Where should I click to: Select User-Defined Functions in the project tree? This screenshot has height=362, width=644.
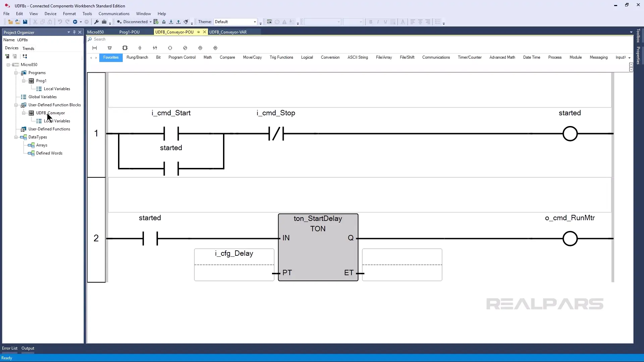pos(49,129)
